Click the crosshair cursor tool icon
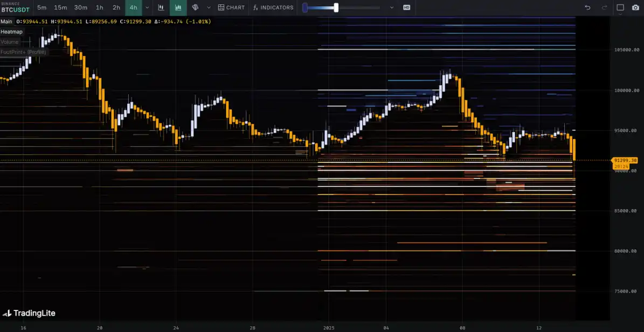This screenshot has height=332, width=644. [x=195, y=8]
